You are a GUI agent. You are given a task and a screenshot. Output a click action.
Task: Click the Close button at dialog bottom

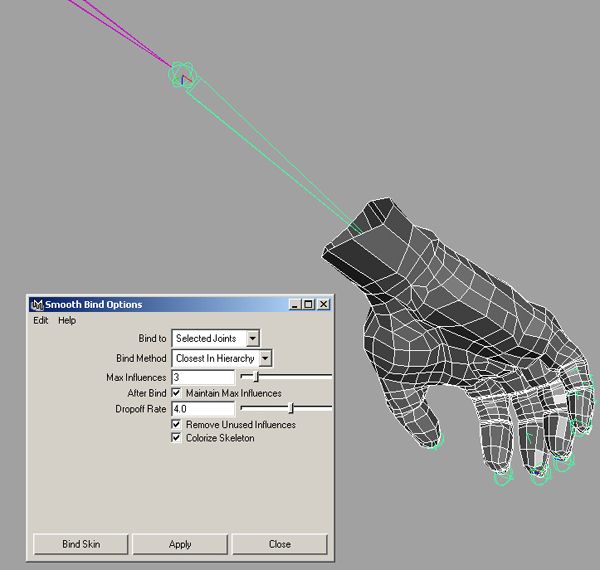279,544
